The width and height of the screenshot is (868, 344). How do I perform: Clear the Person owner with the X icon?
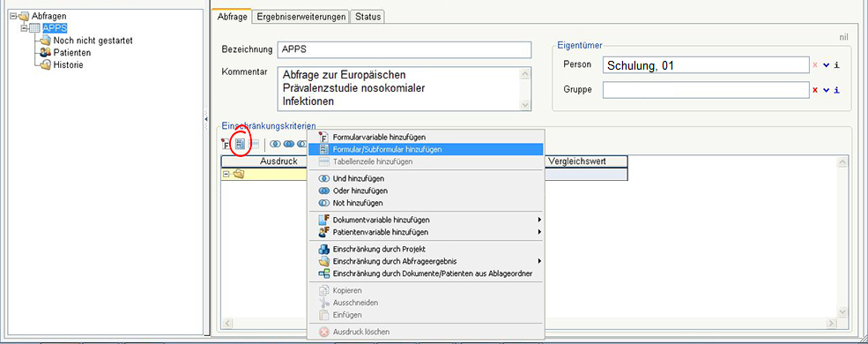815,64
